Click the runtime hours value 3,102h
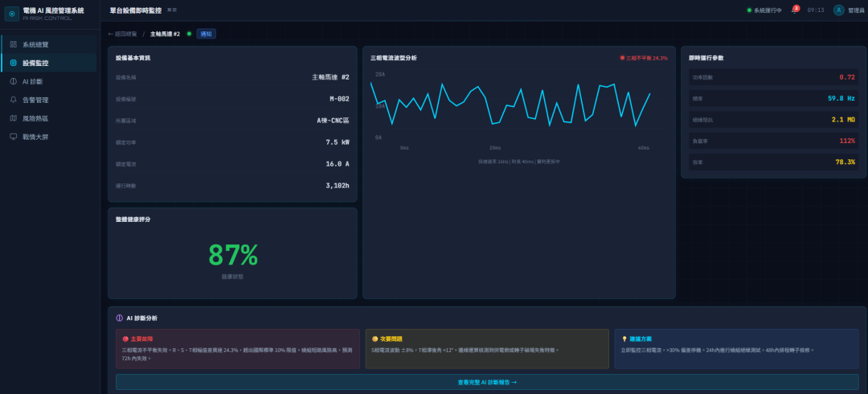Screen dimensions: 868x394 click(x=338, y=186)
